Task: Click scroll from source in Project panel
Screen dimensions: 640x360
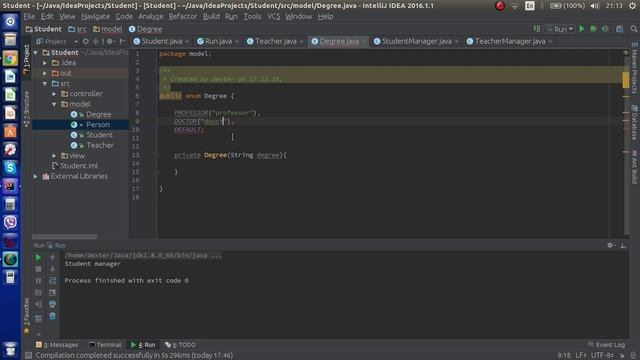Action: [85, 41]
